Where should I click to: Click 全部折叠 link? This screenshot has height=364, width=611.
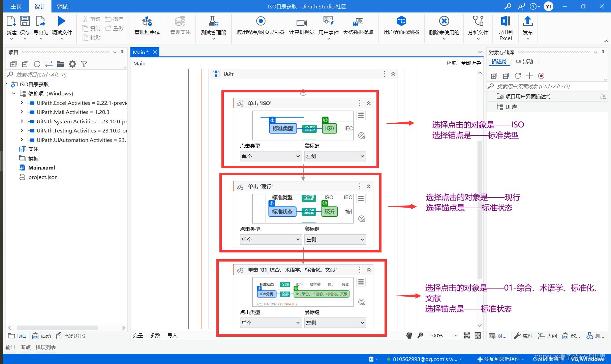(471, 63)
